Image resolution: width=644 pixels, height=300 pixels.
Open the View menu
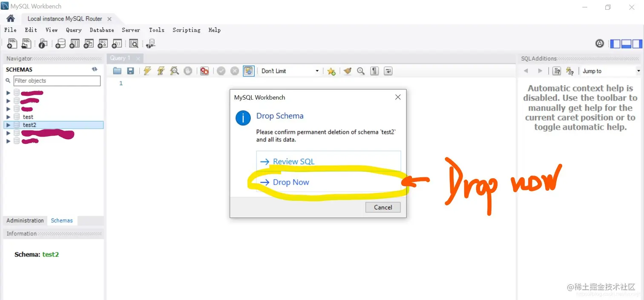pyautogui.click(x=52, y=30)
